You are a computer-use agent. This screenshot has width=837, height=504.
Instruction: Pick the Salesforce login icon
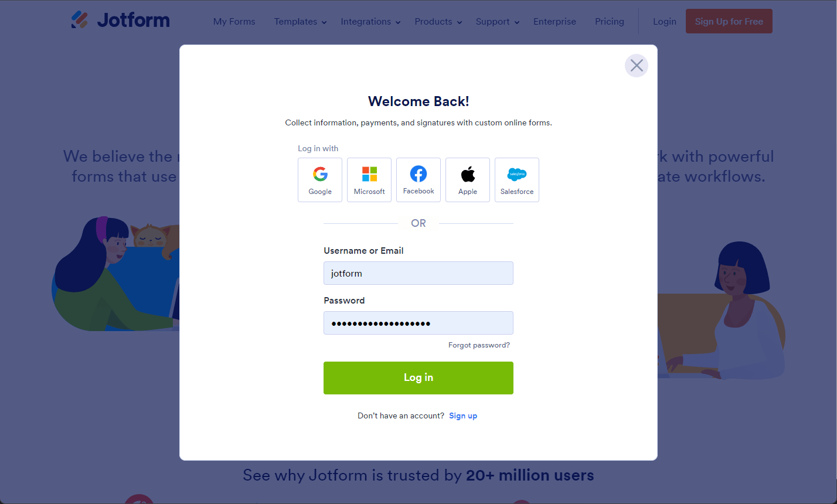tap(517, 180)
